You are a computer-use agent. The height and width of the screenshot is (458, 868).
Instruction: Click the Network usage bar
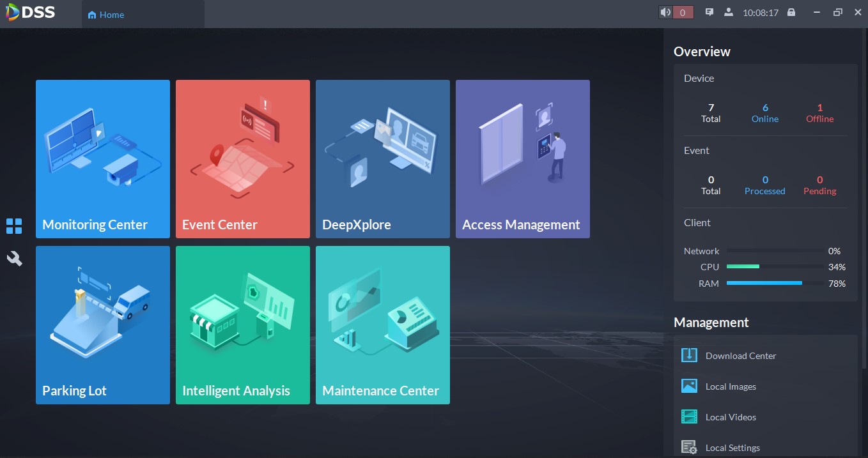click(775, 251)
